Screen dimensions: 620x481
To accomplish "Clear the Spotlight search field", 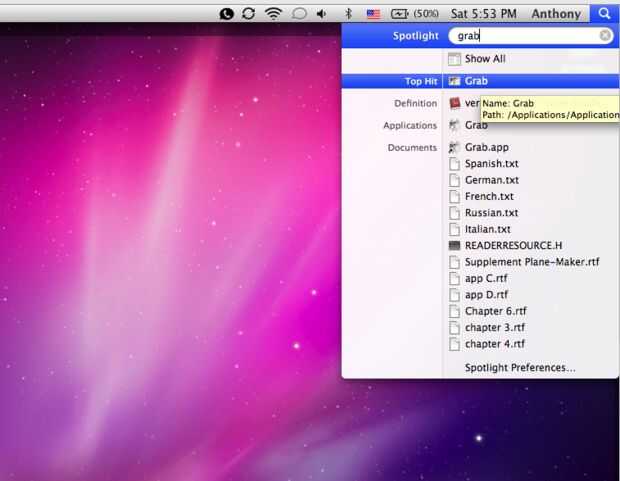I will 605,36.
